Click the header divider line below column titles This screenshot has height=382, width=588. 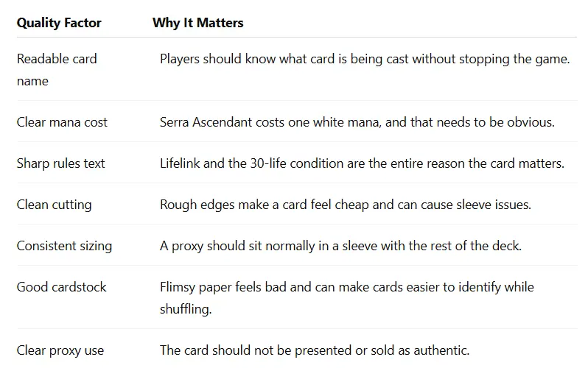pos(297,37)
